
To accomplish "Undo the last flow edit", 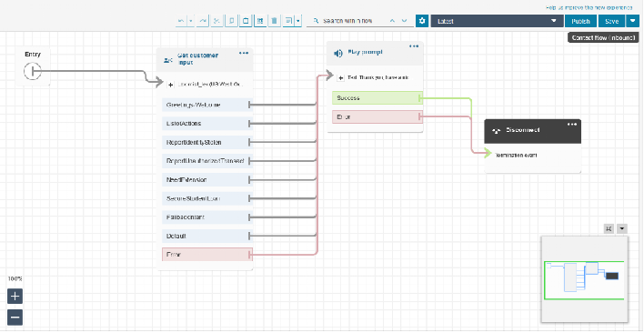I will [181, 21].
